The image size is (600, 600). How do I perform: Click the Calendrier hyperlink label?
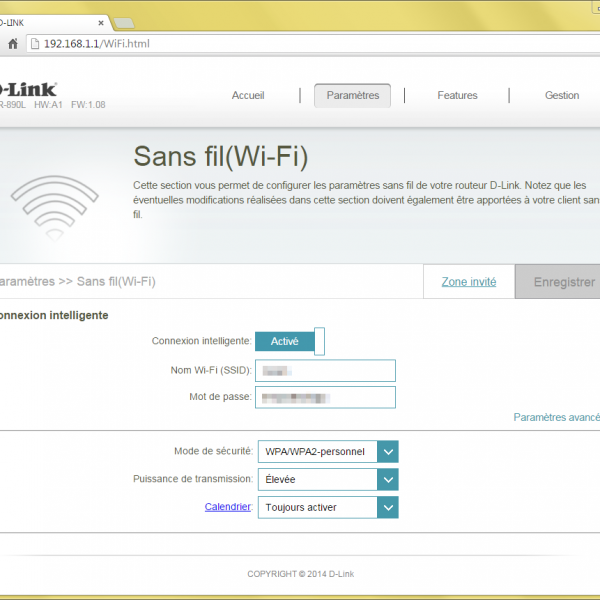(x=227, y=507)
